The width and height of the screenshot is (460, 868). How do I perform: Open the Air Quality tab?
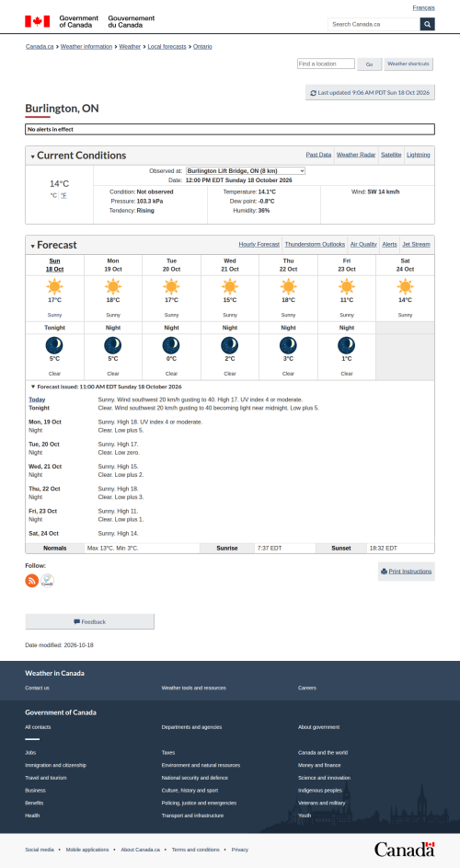point(363,244)
